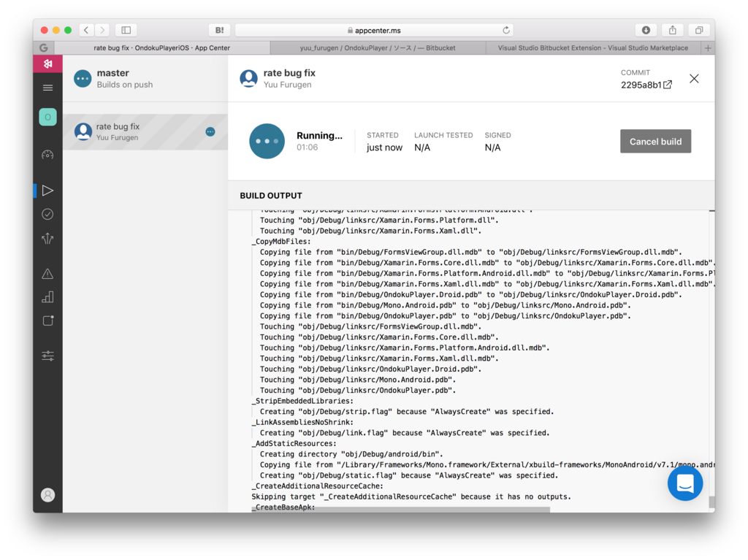The image size is (748, 560).
Task: Open the Crashes warning triangle icon
Action: click(47, 274)
